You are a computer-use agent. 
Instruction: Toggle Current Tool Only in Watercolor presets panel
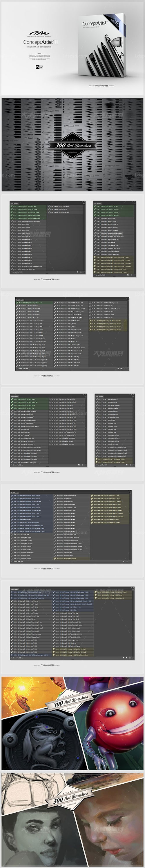[x=22, y=368]
